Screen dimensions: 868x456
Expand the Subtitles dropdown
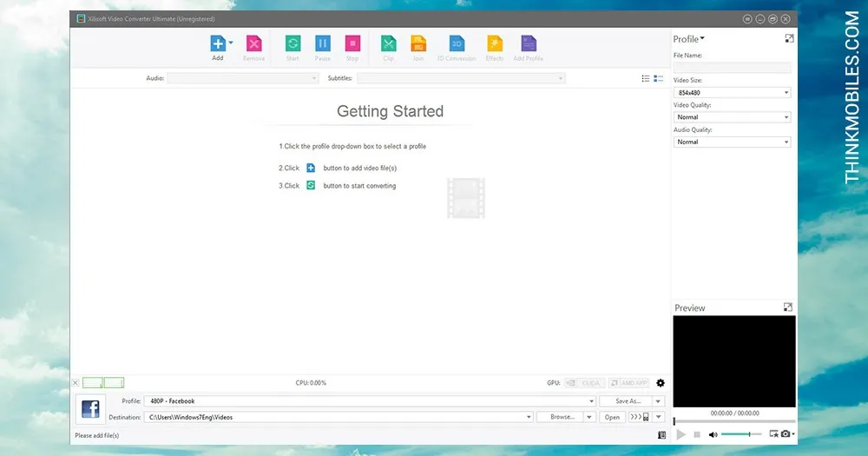pos(461,78)
